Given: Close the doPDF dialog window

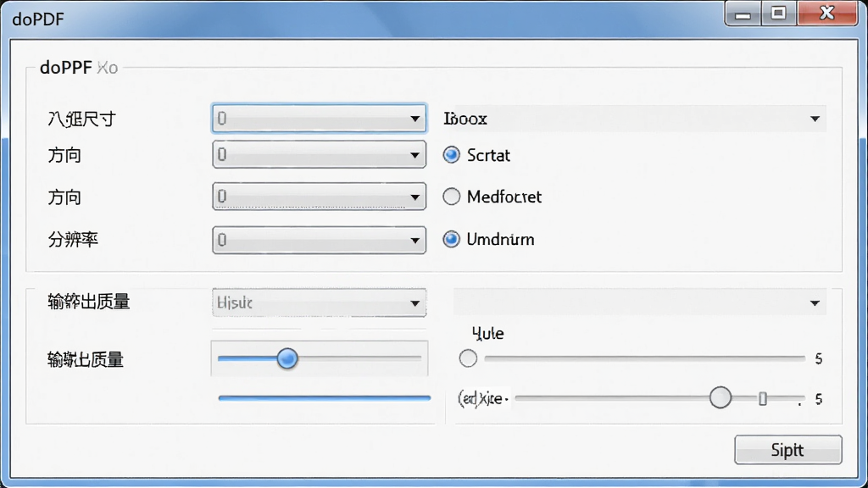Looking at the screenshot, I should [827, 14].
